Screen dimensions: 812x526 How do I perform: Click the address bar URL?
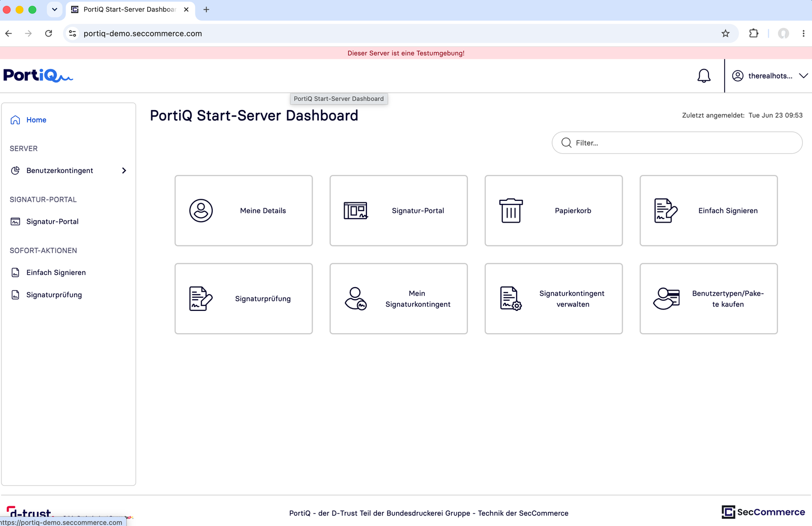pyautogui.click(x=143, y=33)
